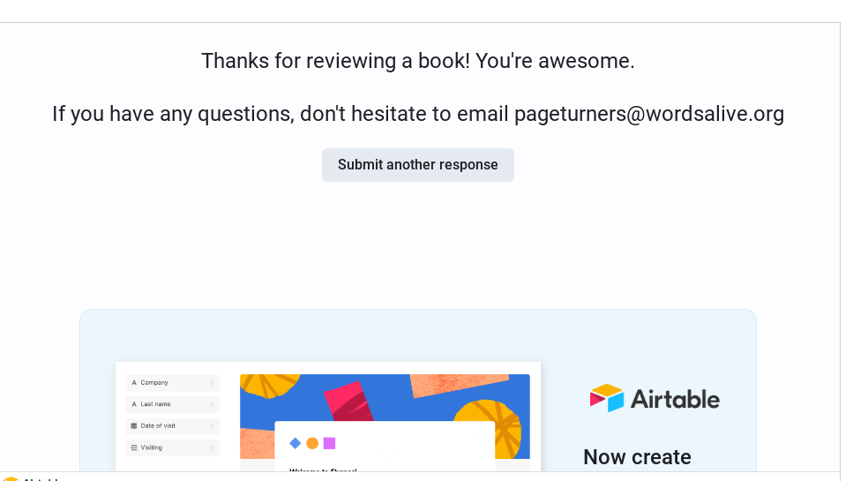Click the Now create heading text

click(x=637, y=457)
